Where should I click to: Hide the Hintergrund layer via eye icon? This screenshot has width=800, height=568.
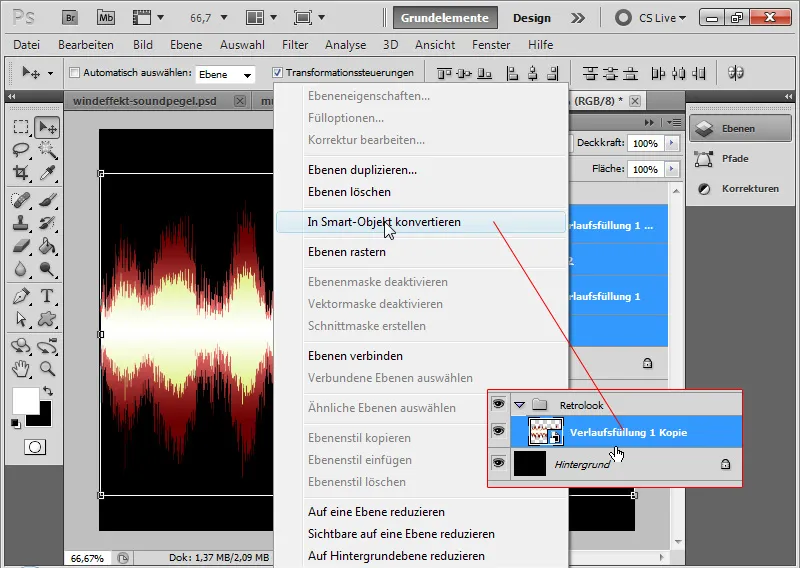pos(498,463)
